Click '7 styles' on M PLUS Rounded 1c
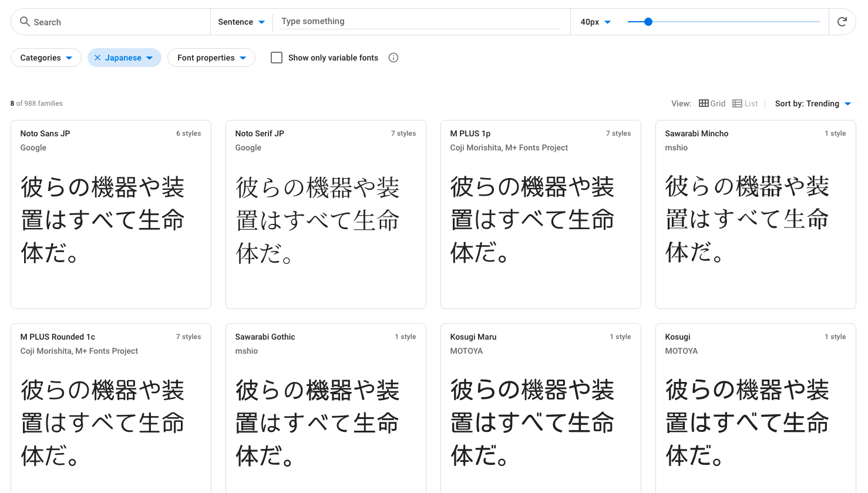The width and height of the screenshot is (868, 493). coord(189,337)
